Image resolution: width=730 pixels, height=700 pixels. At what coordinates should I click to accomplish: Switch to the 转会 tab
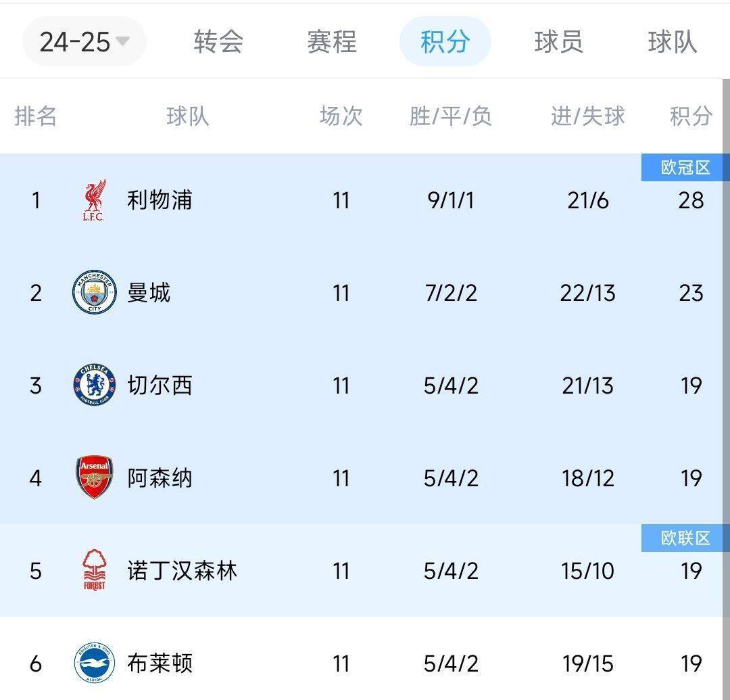tap(216, 41)
